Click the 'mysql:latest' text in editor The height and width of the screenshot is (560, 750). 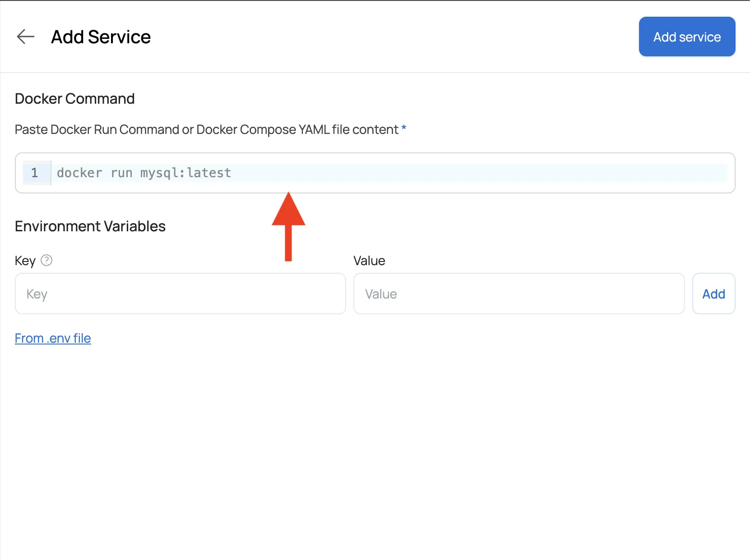(185, 173)
